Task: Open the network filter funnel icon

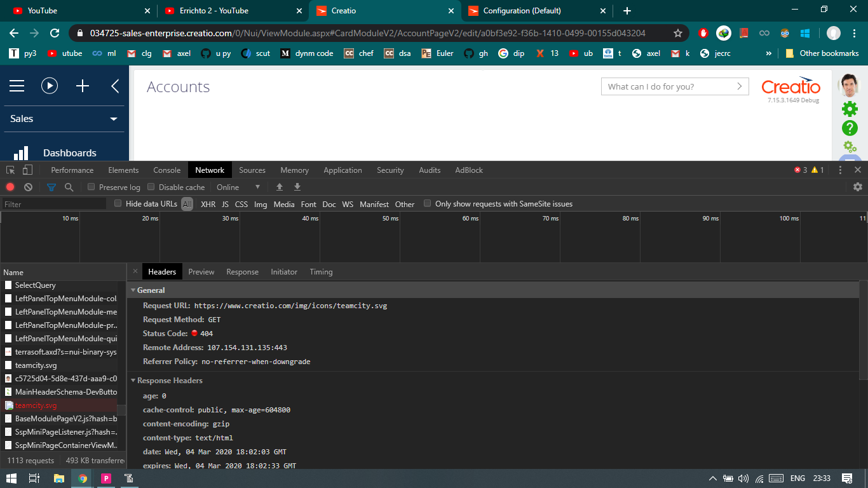Action: pyautogui.click(x=51, y=187)
